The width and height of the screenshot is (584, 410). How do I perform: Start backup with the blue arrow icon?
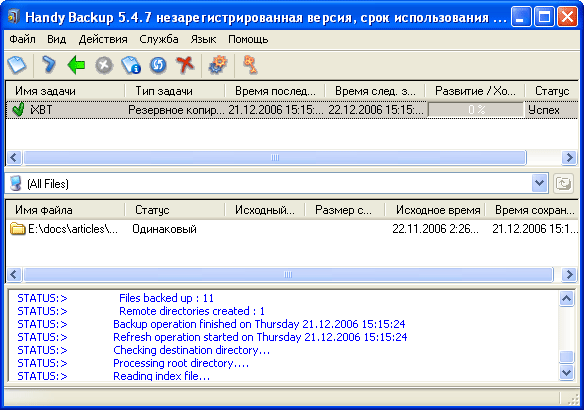pyautogui.click(x=49, y=65)
